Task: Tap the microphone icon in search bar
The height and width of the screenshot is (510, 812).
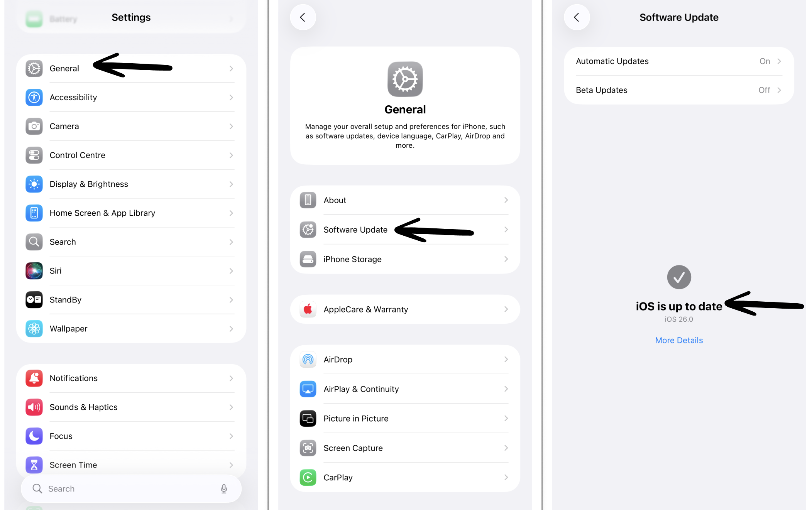Action: 224,489
